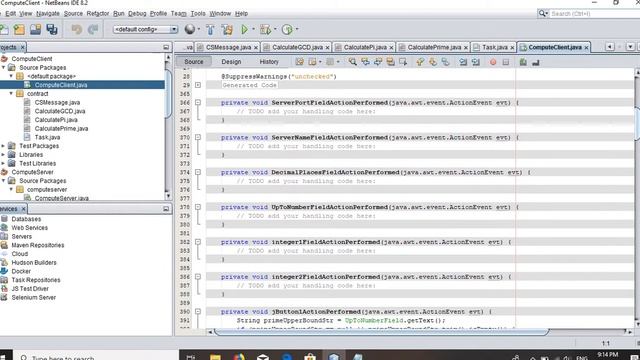The height and width of the screenshot is (360, 640).
Task: Minimize the Services panel window group
Action: pos(166,209)
